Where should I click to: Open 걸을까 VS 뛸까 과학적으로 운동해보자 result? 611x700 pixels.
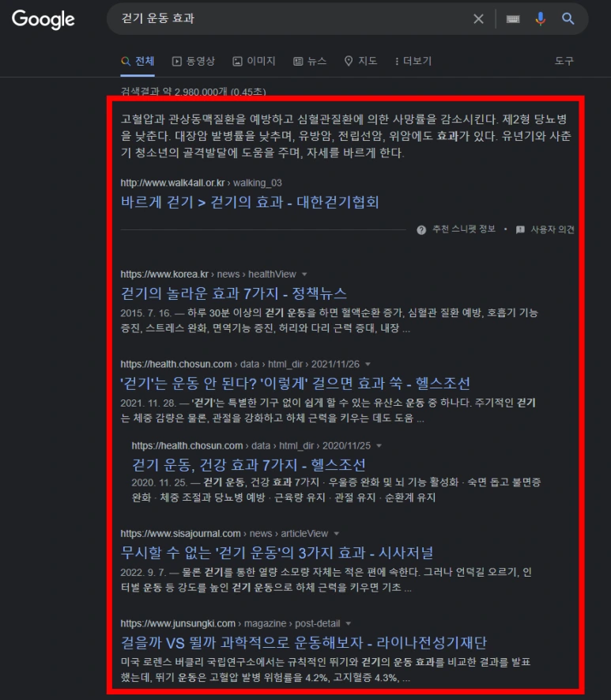tap(304, 643)
